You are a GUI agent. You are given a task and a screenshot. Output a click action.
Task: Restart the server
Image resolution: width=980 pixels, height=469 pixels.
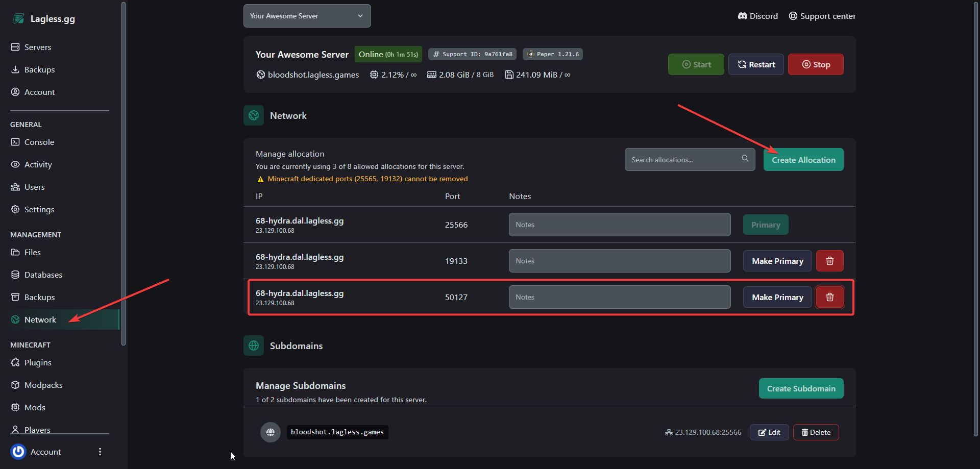point(756,64)
